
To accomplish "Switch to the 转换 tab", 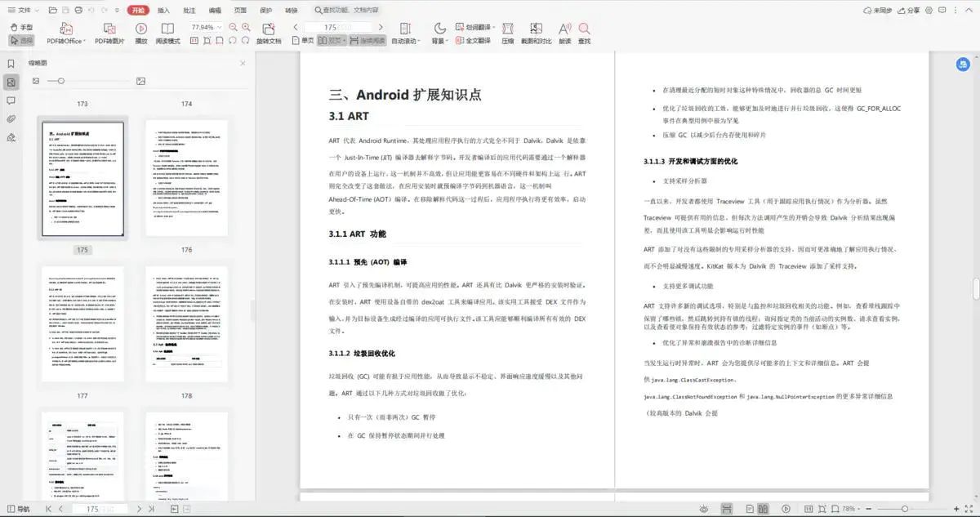I will pos(292,10).
